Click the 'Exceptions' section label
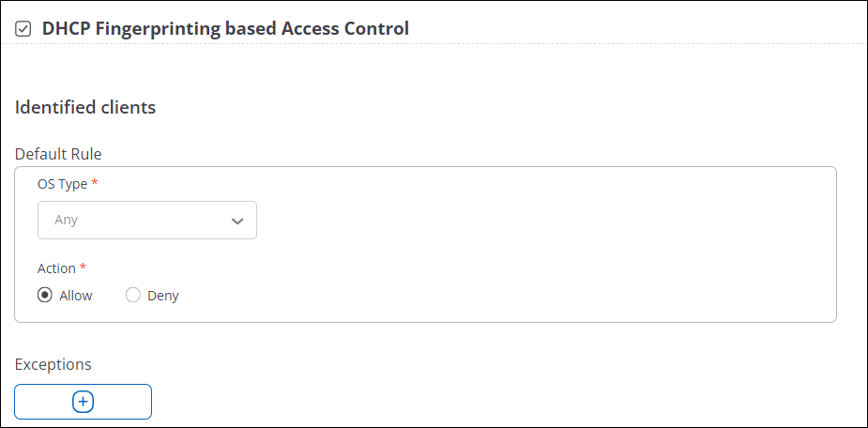This screenshot has height=428, width=868. coord(53,364)
